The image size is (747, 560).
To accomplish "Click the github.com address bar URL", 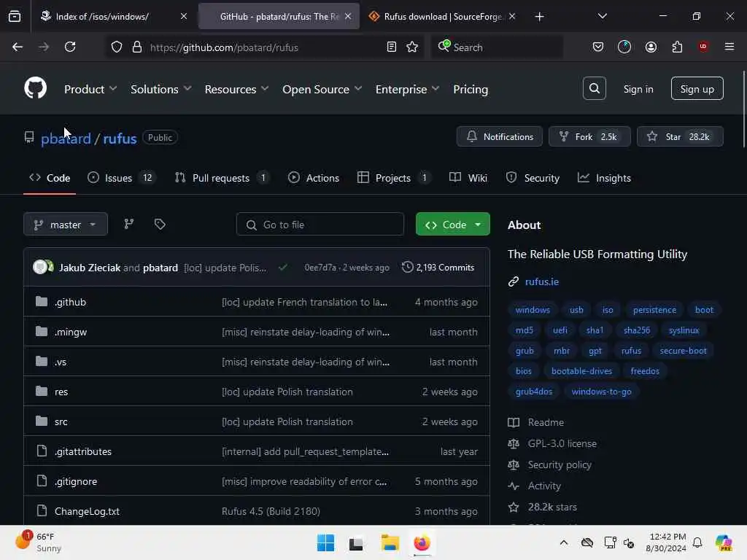I will 224,47.
